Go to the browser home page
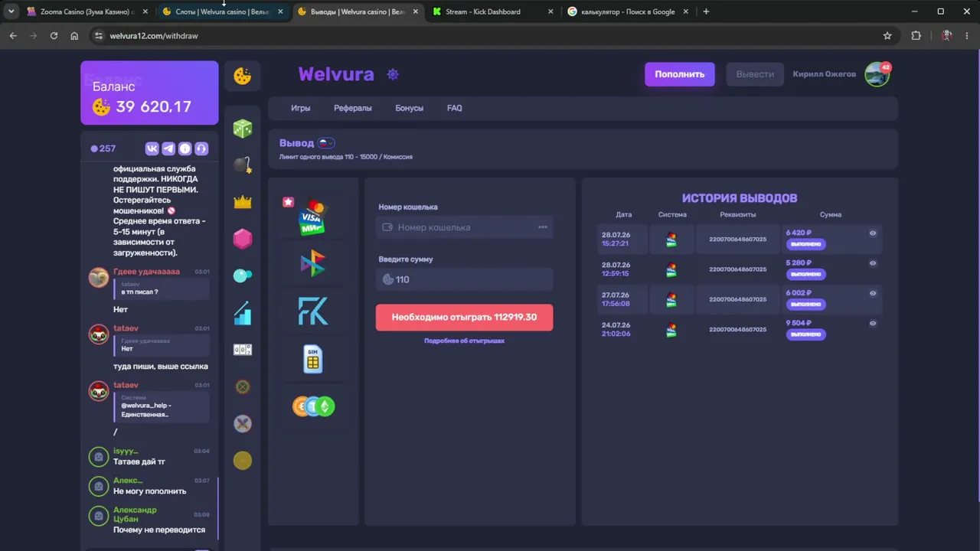 point(74,35)
